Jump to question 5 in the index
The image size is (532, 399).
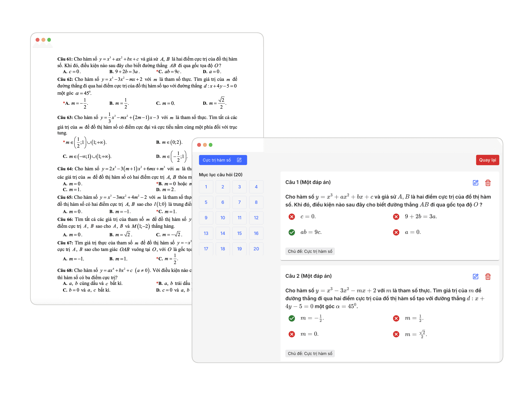point(206,202)
